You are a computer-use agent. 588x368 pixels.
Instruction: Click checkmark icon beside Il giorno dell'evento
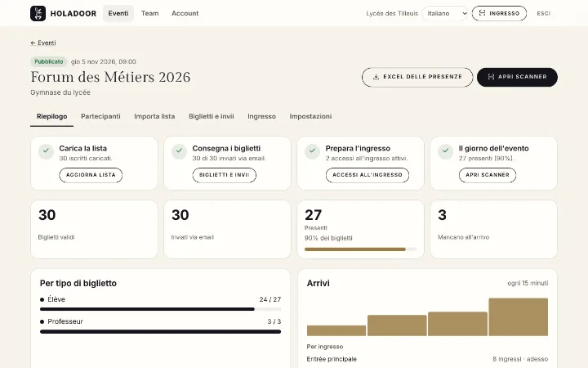pyautogui.click(x=445, y=151)
